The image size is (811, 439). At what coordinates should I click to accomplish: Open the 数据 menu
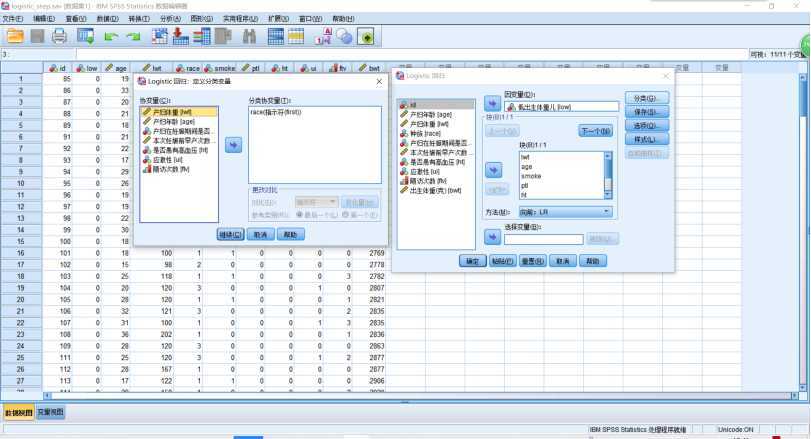coord(107,19)
